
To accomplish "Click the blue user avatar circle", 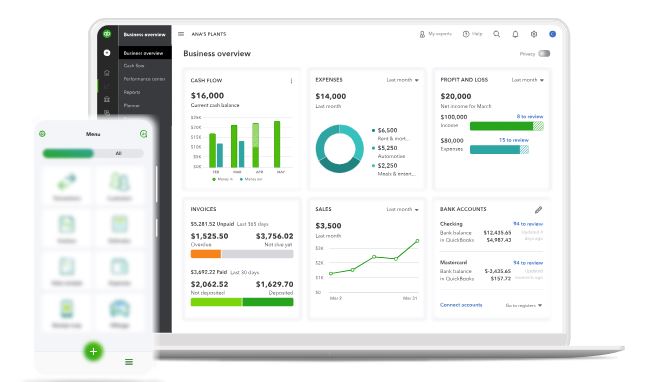I will coord(553,34).
